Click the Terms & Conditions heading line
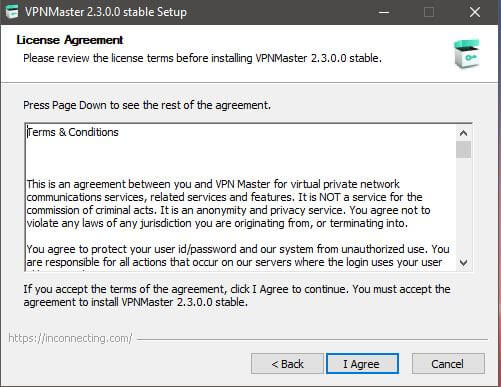The width and height of the screenshot is (501, 387). [x=73, y=132]
